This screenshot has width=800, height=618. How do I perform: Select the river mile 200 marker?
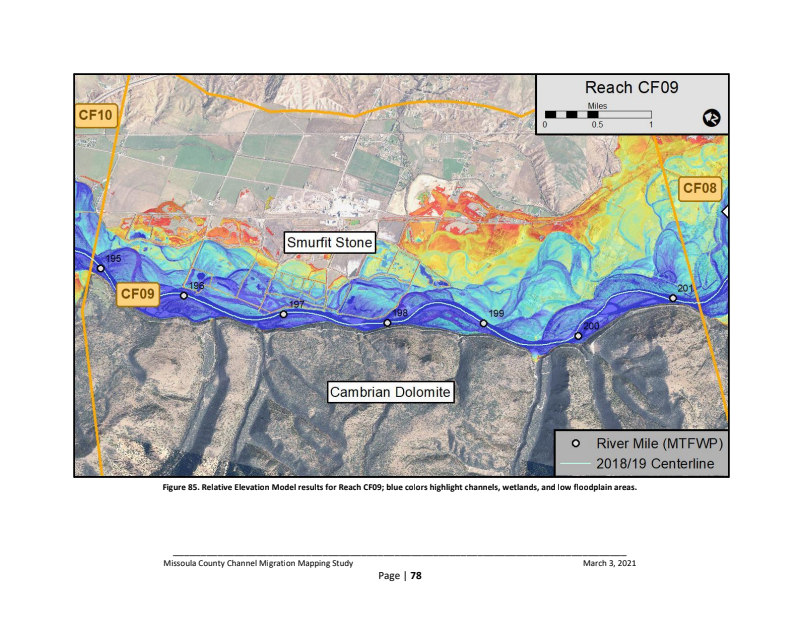578,336
